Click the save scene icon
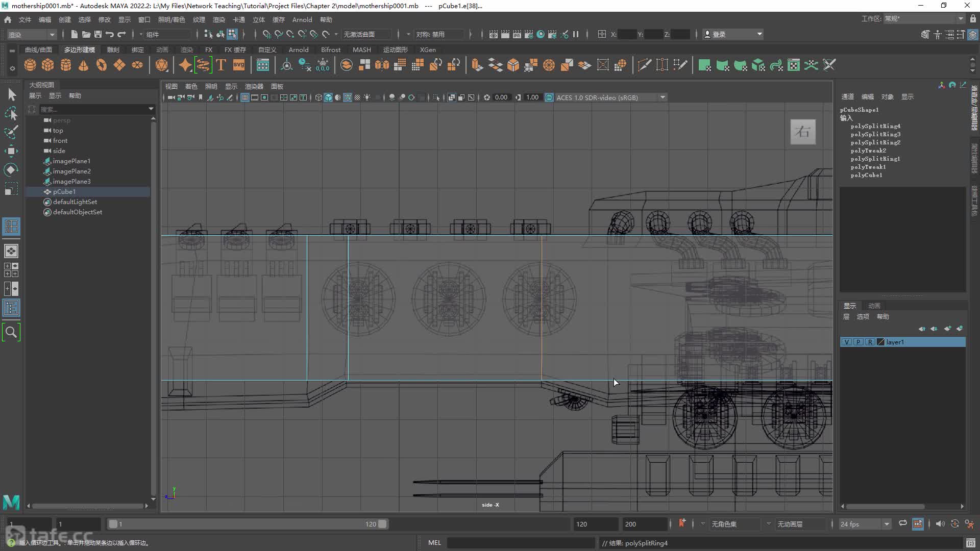980x551 pixels. click(x=98, y=34)
